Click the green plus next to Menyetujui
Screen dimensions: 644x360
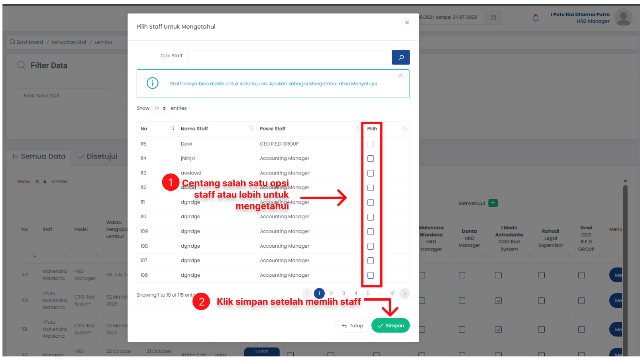click(493, 203)
